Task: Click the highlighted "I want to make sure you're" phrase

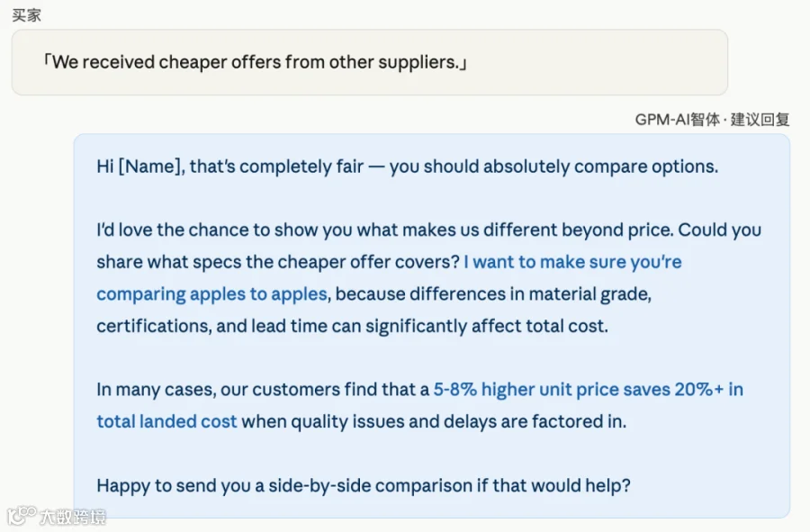Action: point(572,262)
